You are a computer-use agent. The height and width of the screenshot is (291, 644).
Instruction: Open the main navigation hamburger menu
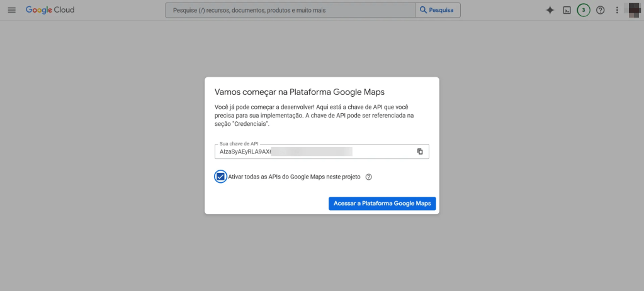(11, 10)
